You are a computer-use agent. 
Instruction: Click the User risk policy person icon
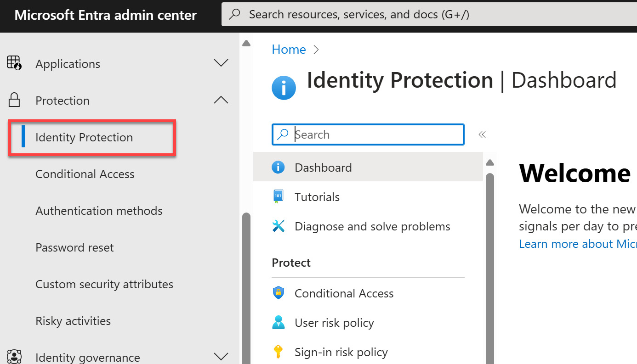click(278, 322)
